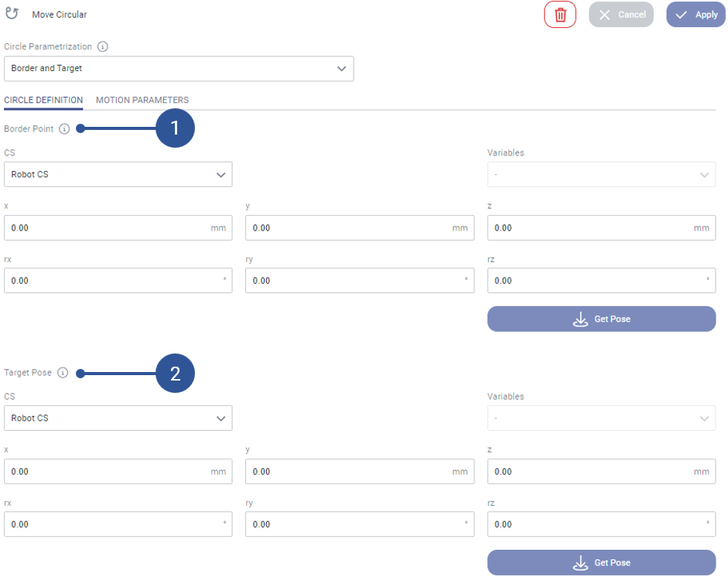Focus the Border Point rx field

[118, 280]
